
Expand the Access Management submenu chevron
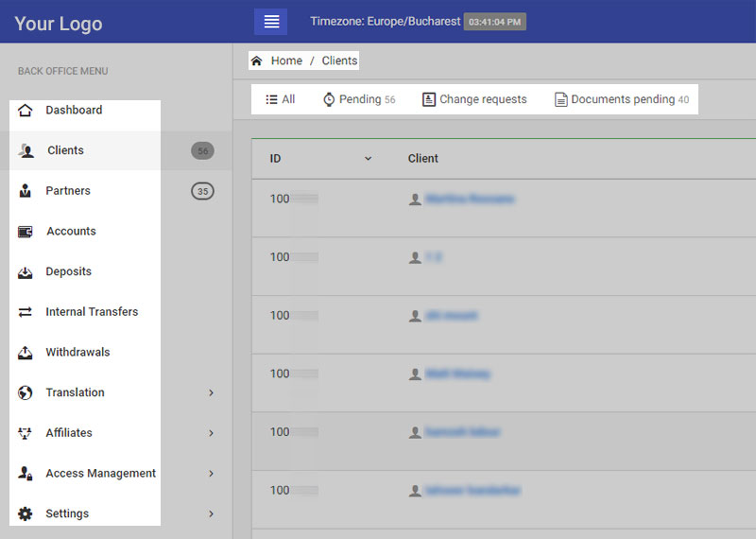(211, 474)
